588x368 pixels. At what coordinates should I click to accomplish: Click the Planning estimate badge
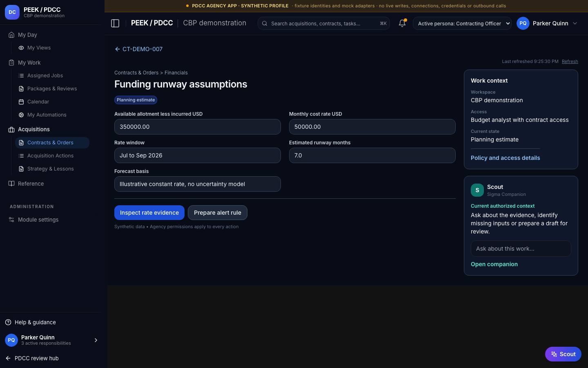coord(136,100)
